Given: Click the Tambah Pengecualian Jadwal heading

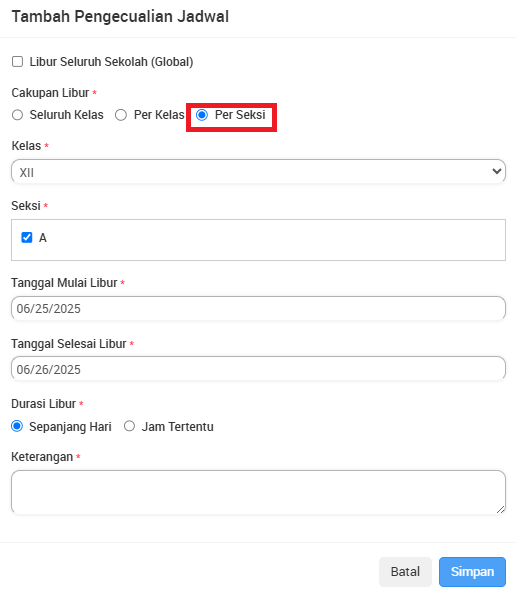Looking at the screenshot, I should (120, 17).
